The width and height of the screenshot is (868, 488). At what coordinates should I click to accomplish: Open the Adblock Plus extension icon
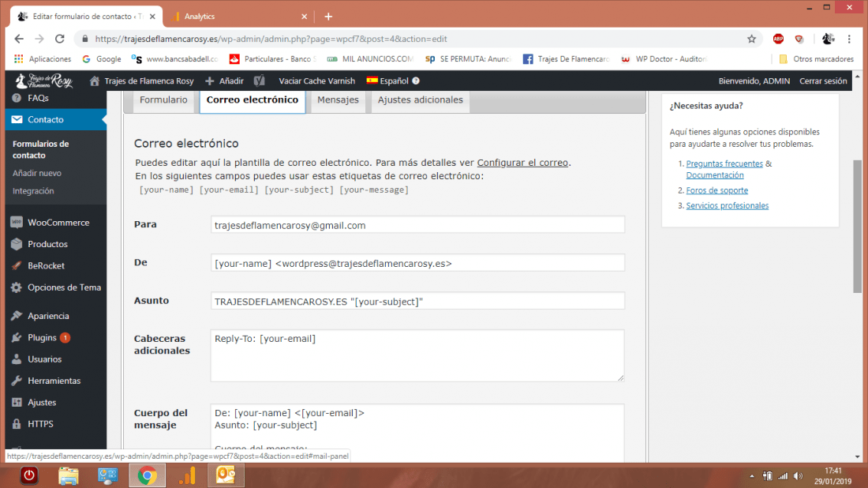778,39
